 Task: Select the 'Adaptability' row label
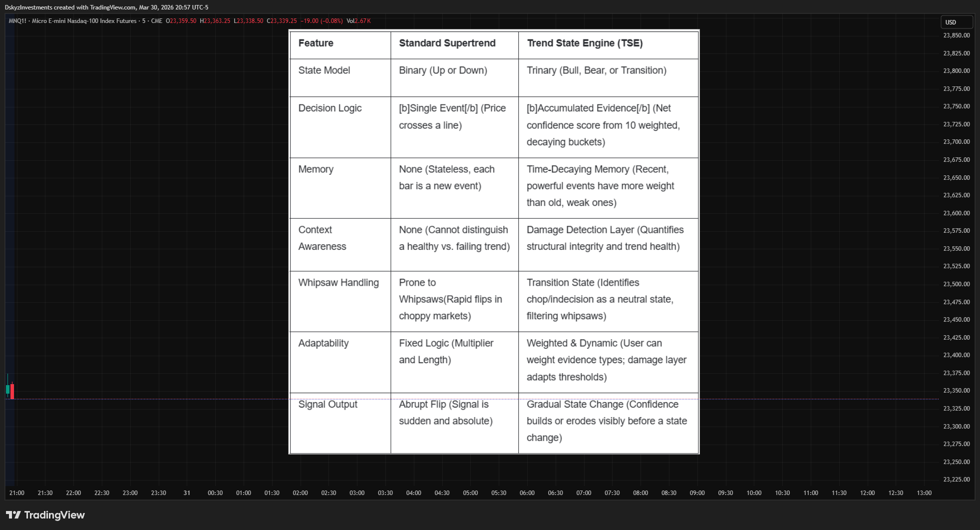(324, 343)
